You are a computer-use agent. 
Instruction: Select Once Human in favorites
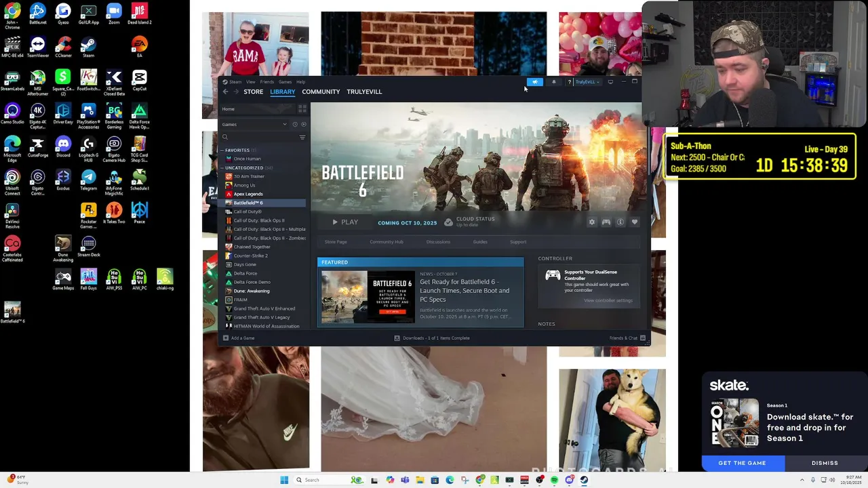(x=247, y=159)
